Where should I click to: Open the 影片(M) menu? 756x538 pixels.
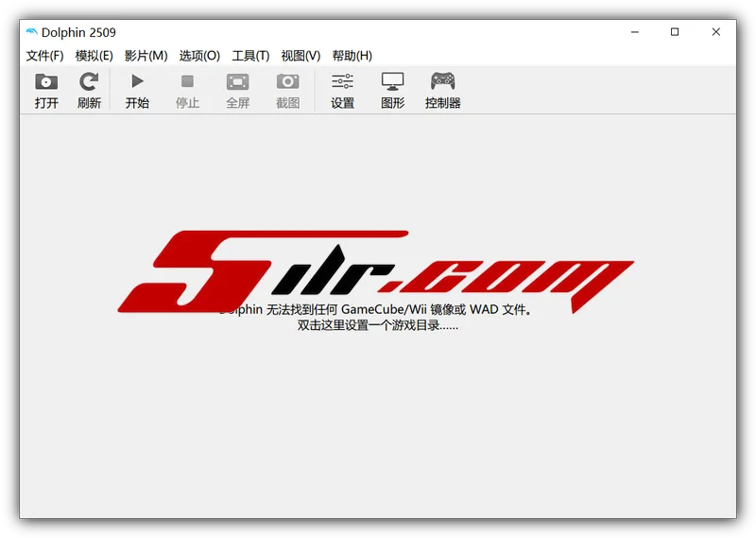[x=146, y=56]
